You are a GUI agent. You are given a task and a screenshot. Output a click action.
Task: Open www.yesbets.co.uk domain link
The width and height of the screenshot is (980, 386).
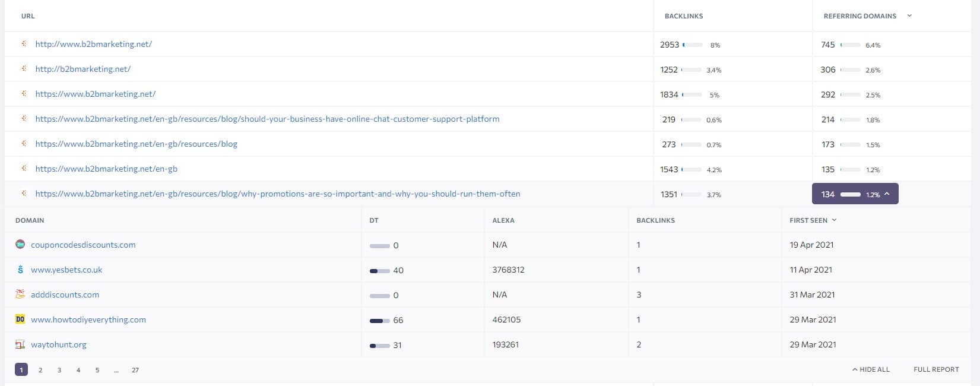tap(66, 270)
